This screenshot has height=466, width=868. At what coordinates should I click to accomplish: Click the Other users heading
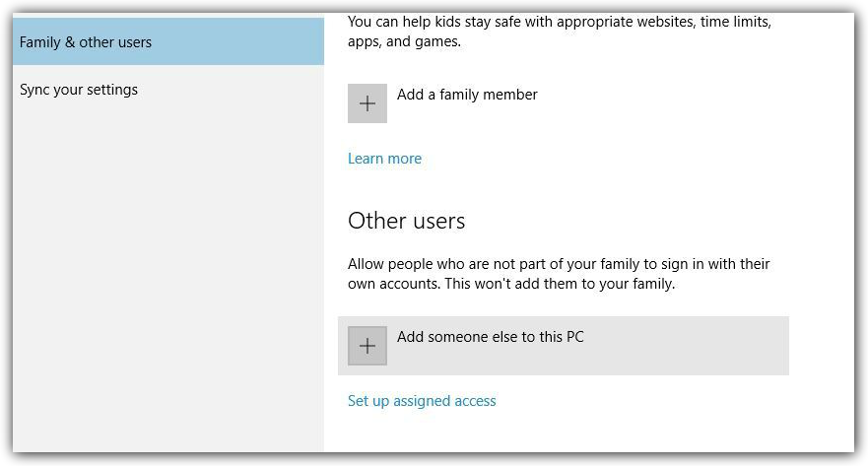[406, 221]
